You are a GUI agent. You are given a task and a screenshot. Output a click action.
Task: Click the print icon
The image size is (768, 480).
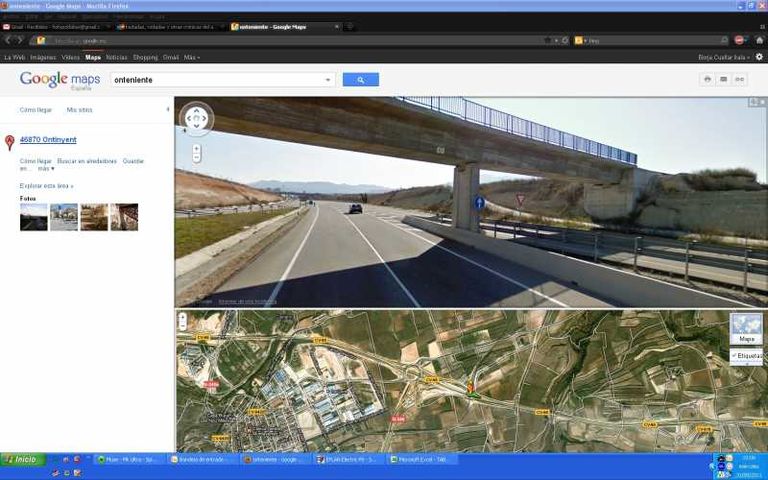tap(707, 79)
